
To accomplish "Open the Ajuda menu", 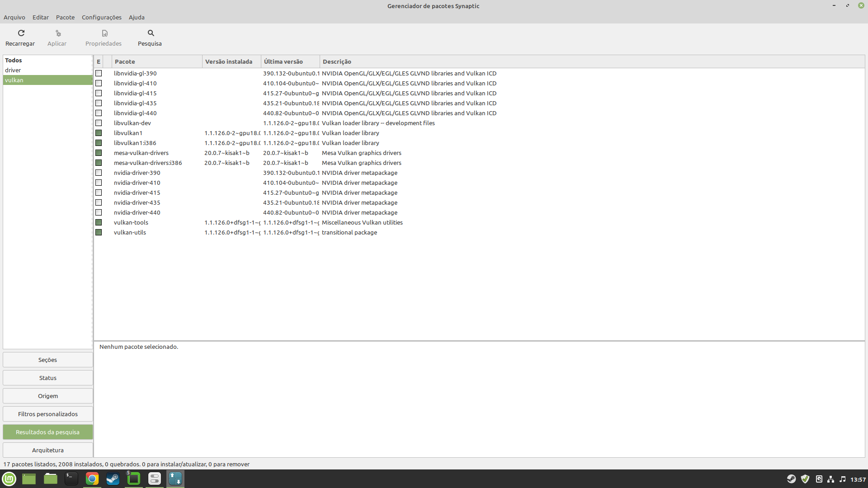I will [x=137, y=17].
